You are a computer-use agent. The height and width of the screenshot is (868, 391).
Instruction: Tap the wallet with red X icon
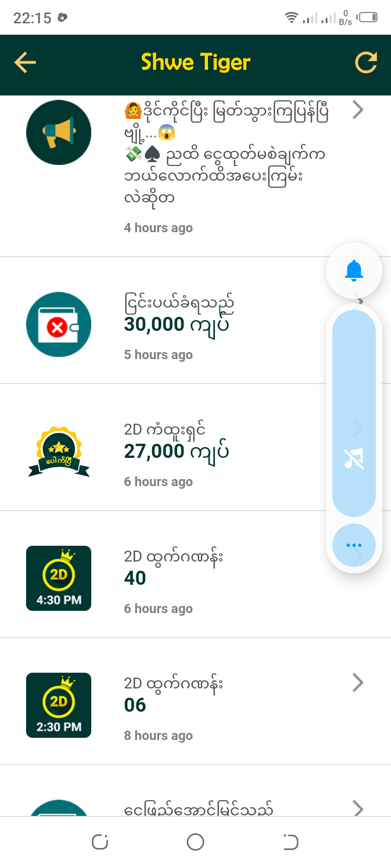(59, 324)
